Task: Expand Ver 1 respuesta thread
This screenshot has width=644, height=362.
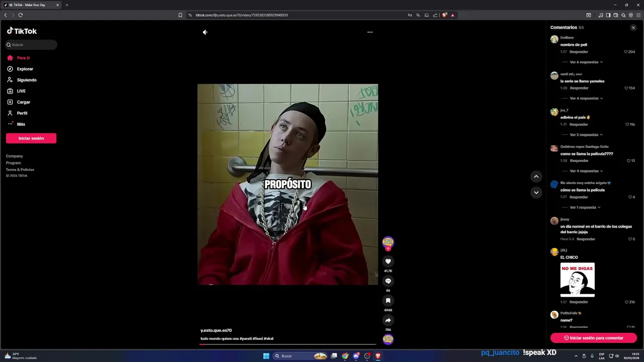Action: pyautogui.click(x=585, y=207)
